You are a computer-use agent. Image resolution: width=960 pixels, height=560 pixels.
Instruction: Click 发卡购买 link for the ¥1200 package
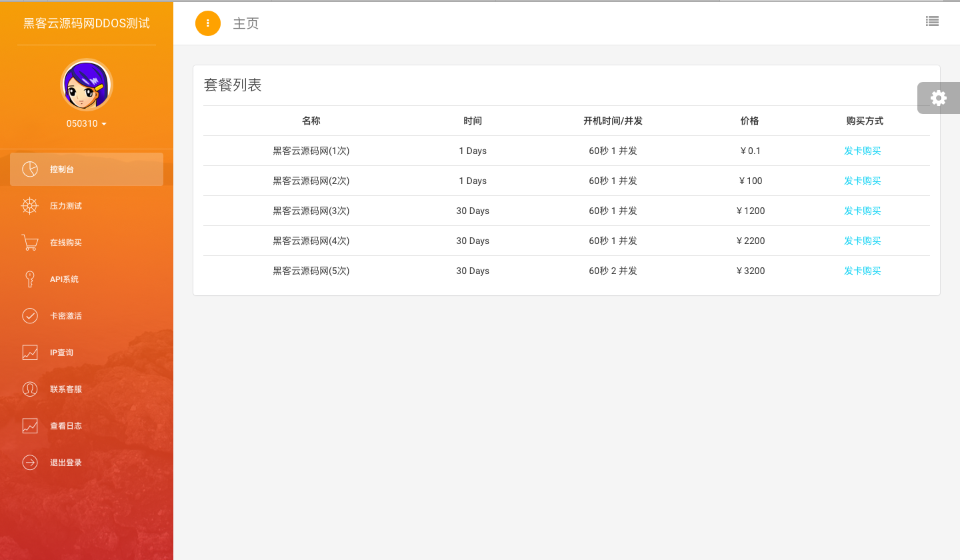click(862, 211)
